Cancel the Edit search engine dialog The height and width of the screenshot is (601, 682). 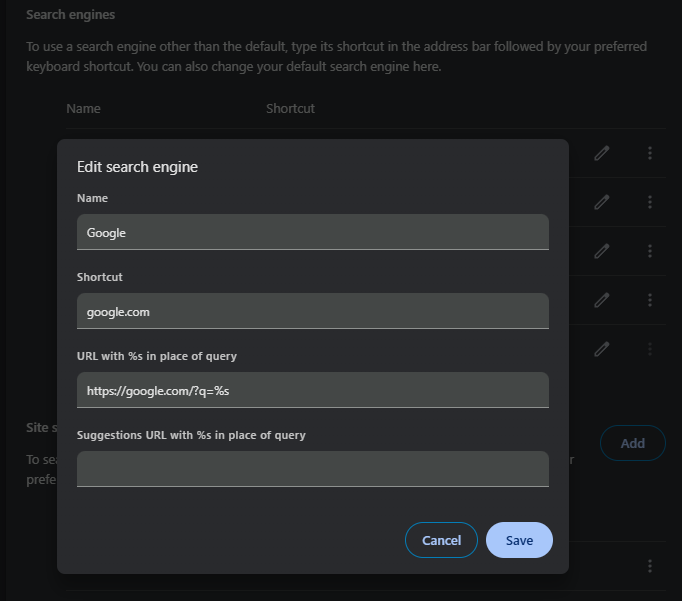(x=441, y=540)
